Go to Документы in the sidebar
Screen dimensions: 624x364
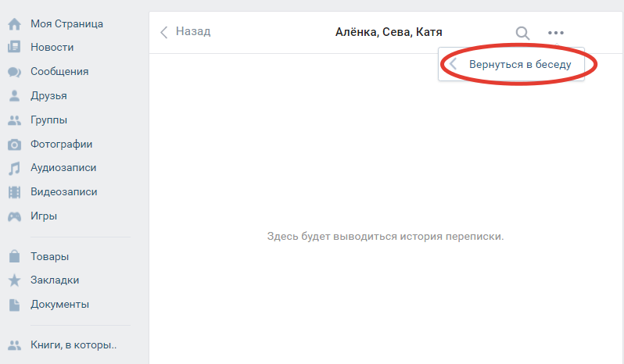[x=59, y=305]
